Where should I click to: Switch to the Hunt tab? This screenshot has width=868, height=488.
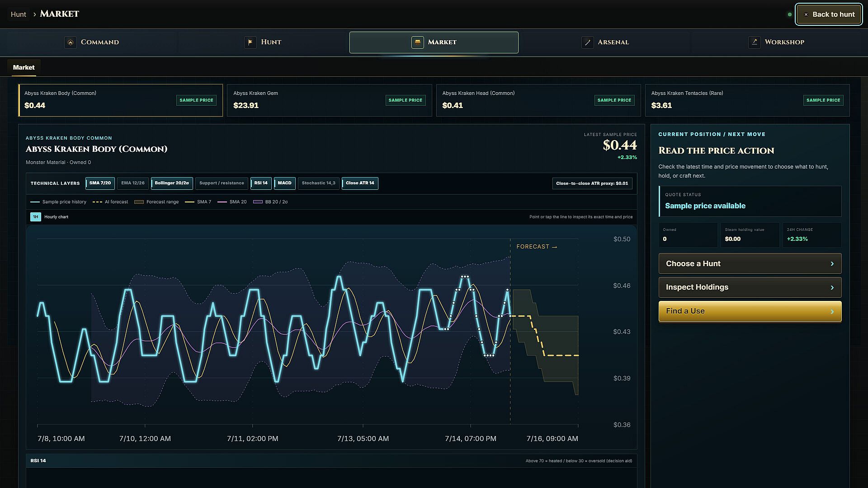pyautogui.click(x=263, y=42)
